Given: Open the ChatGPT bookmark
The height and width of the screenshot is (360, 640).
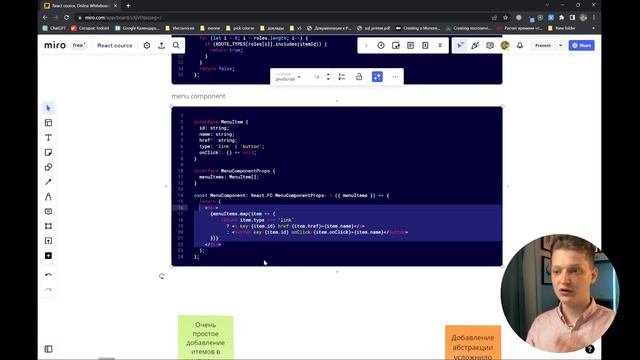Looking at the screenshot, I should 53,28.
